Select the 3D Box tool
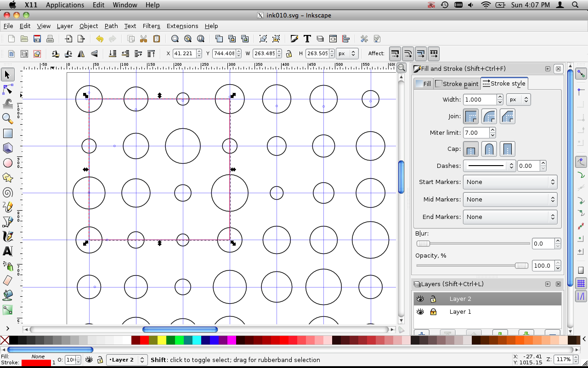588x368 pixels. (x=8, y=148)
